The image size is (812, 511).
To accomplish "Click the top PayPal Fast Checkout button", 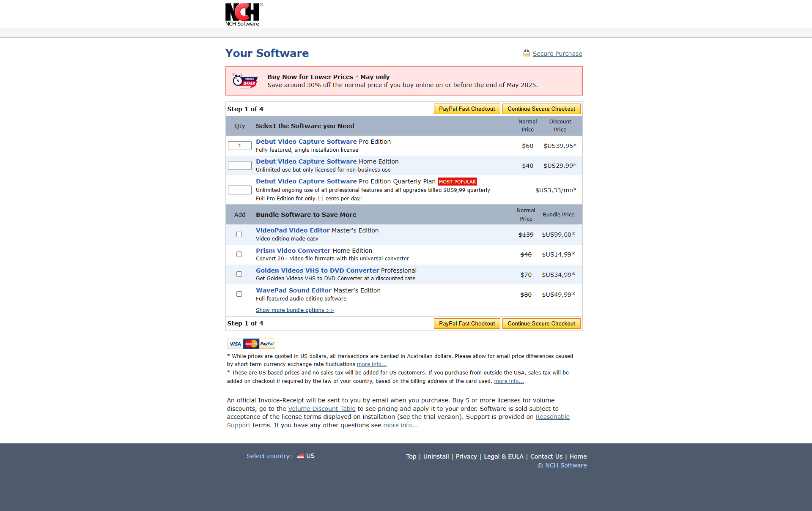I will (x=467, y=109).
